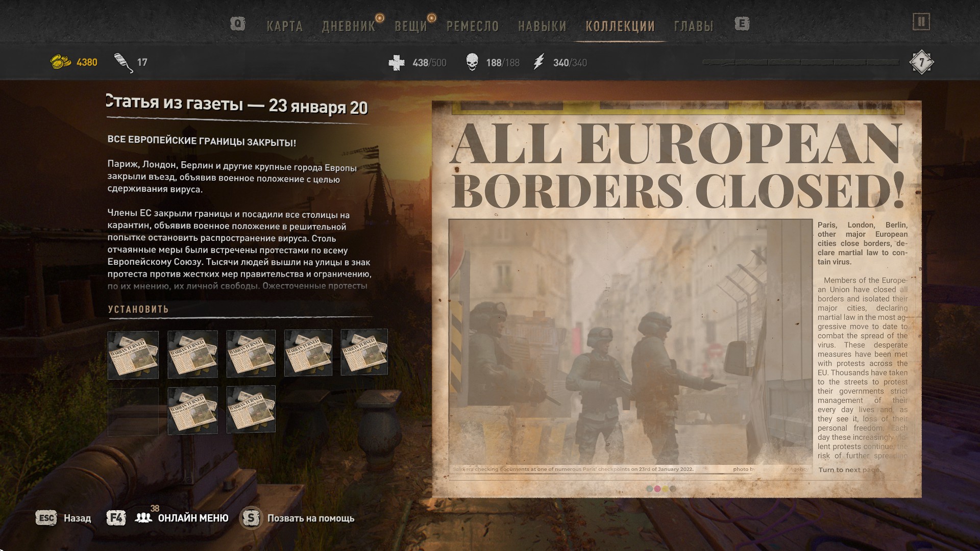
Task: Click the pause icon in top corner
Action: [921, 22]
